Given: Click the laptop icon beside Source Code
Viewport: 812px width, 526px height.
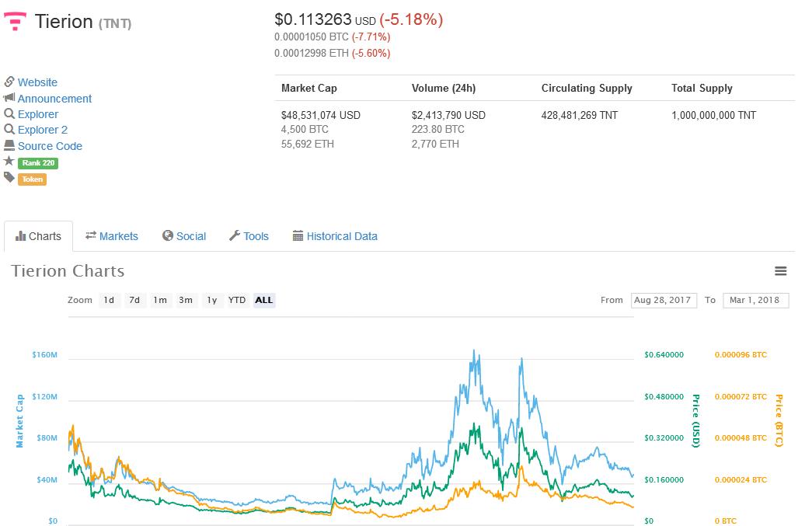Looking at the screenshot, I should (x=9, y=145).
